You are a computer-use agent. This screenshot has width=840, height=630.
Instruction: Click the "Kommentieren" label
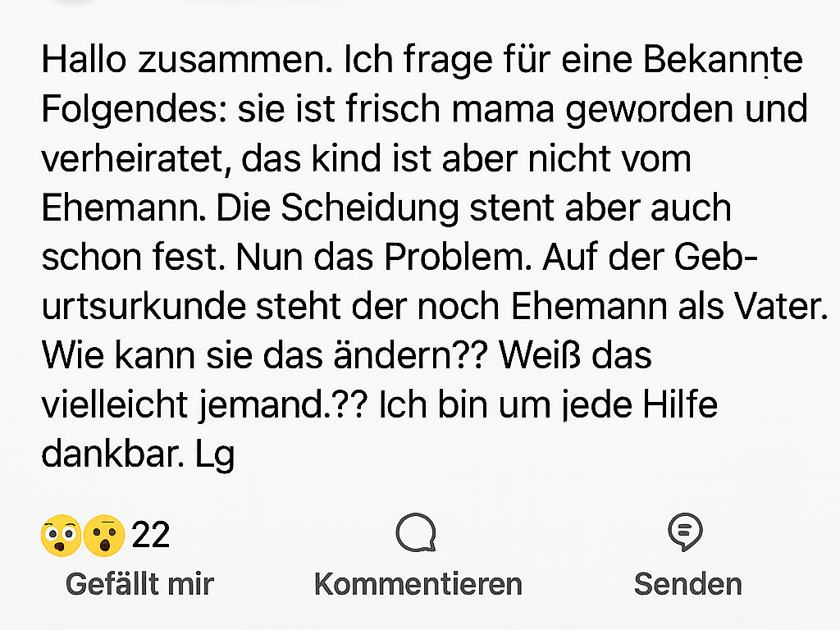[x=418, y=584]
